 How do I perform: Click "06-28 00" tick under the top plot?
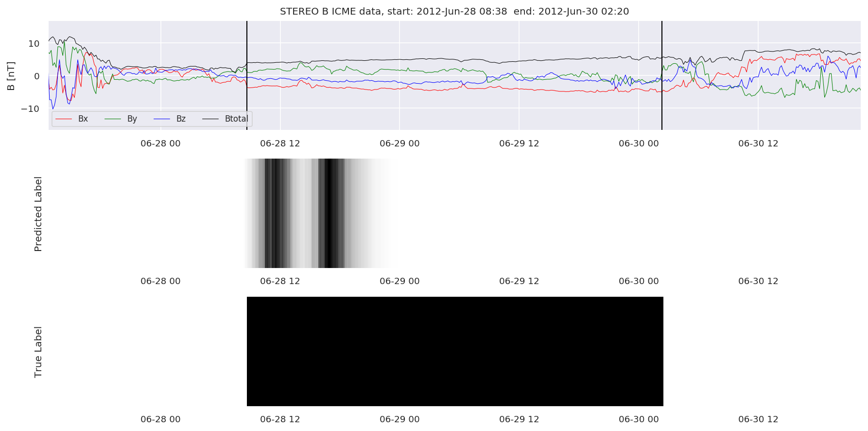click(160, 144)
